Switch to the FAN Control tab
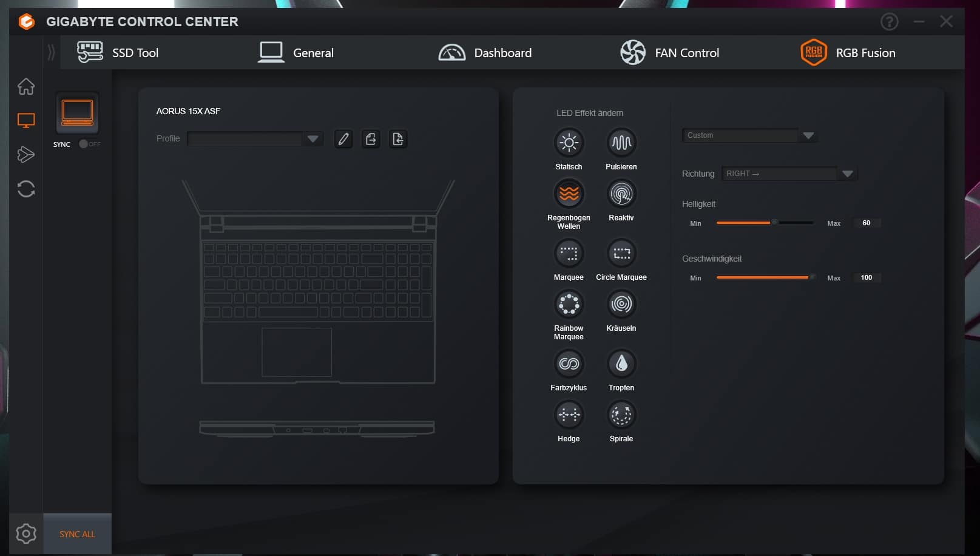 pos(670,53)
